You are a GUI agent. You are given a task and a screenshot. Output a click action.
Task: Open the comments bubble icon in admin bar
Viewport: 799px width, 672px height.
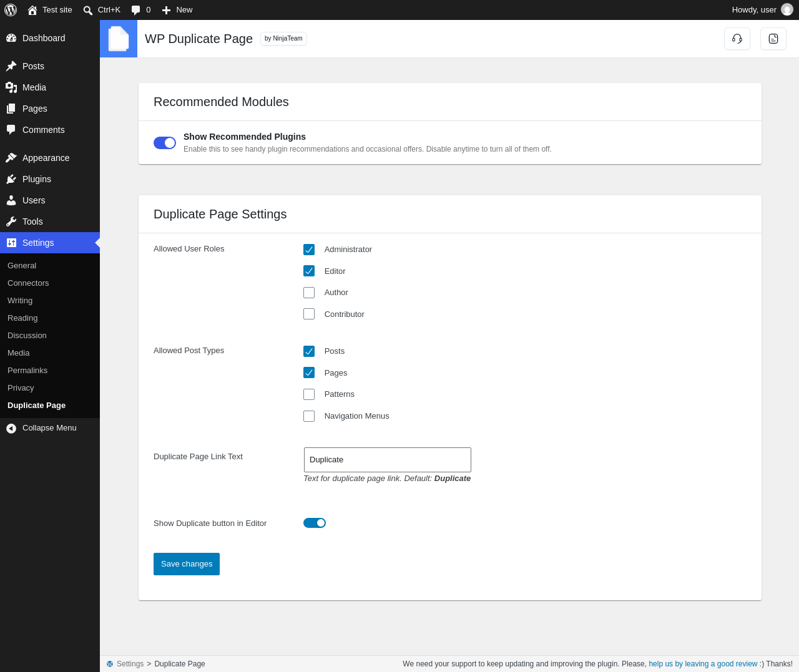click(x=136, y=10)
